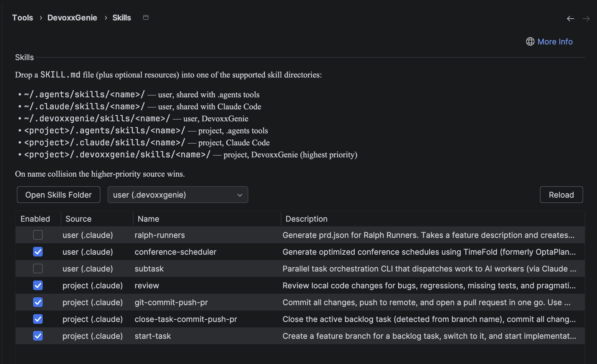Click the 'Generate optimized conference schedules' description
This screenshot has width=597, height=364.
click(433, 252)
